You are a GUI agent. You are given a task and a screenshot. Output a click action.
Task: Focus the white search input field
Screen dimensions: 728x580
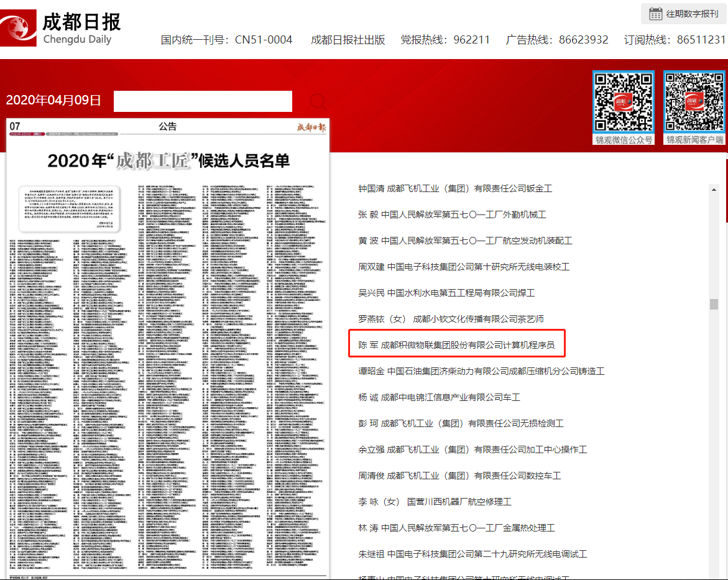pyautogui.click(x=203, y=101)
